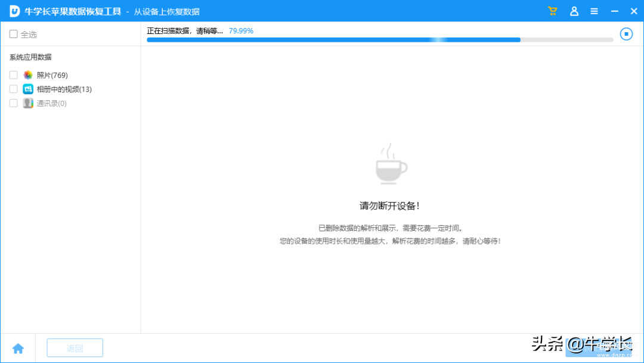644x363 pixels.
Task: Open the user account icon
Action: click(x=574, y=11)
